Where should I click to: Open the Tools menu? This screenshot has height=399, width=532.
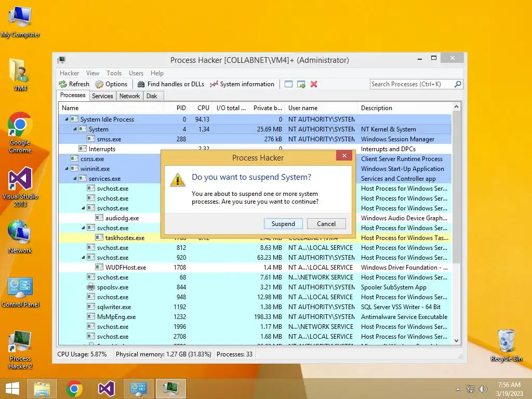[x=114, y=73]
